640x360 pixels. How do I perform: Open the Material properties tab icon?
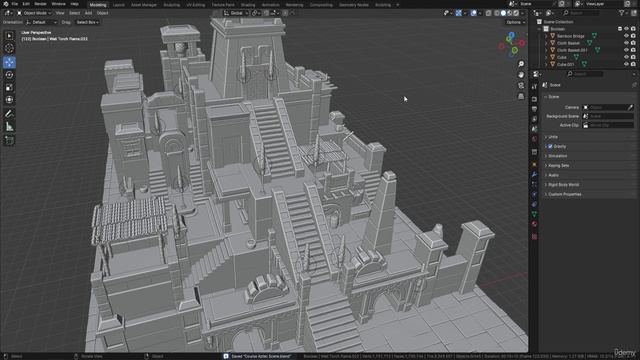[x=534, y=224]
